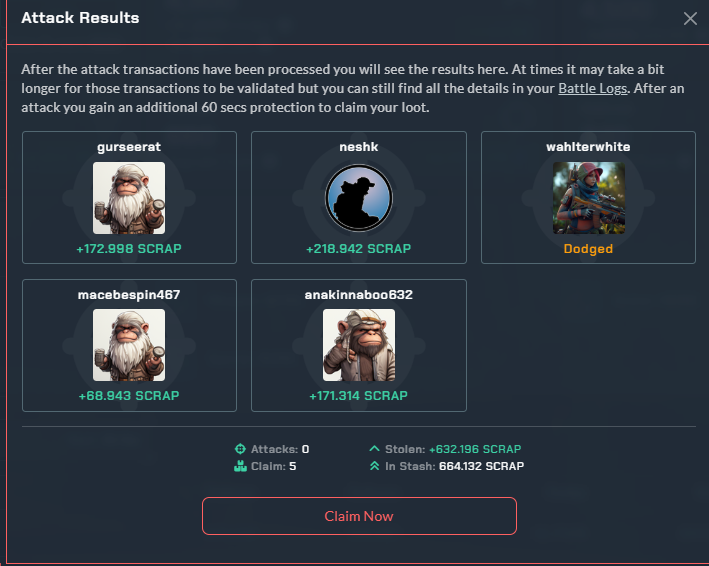The height and width of the screenshot is (566, 709).
Task: Click the Stolen up-arrow icon
Action: point(374,448)
